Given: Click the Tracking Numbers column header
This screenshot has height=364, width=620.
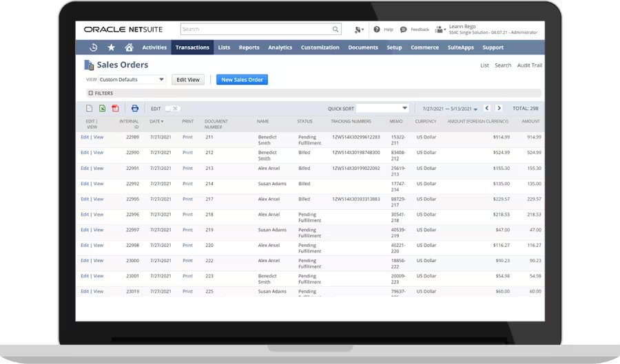Looking at the screenshot, I should [x=351, y=122].
